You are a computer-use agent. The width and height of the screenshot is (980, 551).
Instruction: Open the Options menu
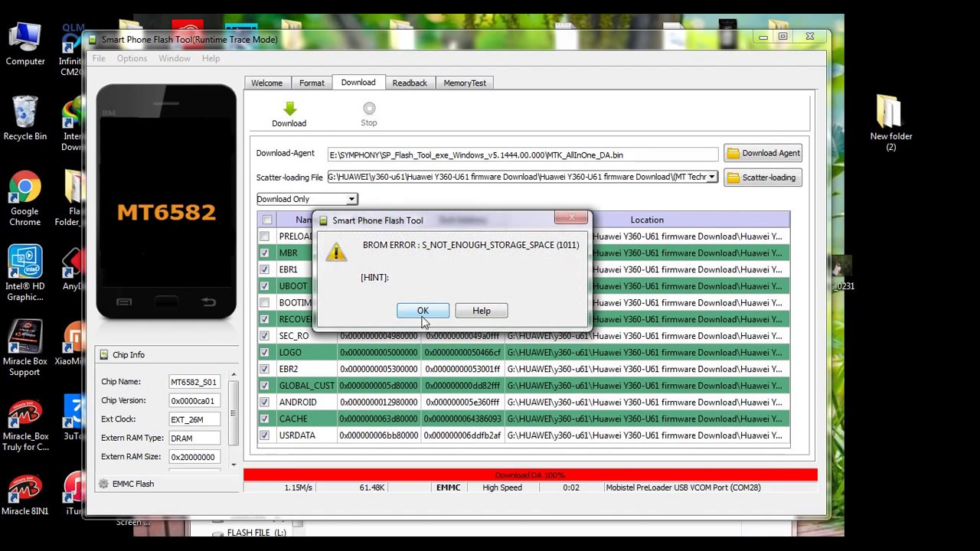click(x=132, y=58)
